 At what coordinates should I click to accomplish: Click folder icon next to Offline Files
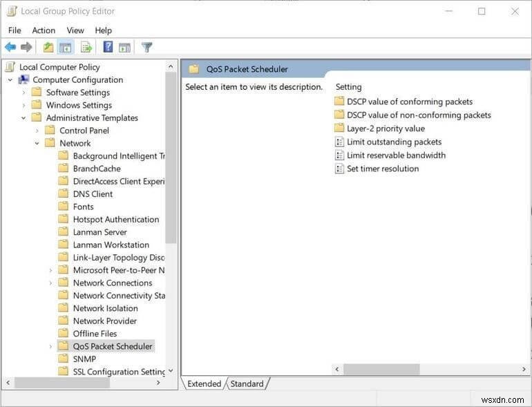[x=63, y=333]
